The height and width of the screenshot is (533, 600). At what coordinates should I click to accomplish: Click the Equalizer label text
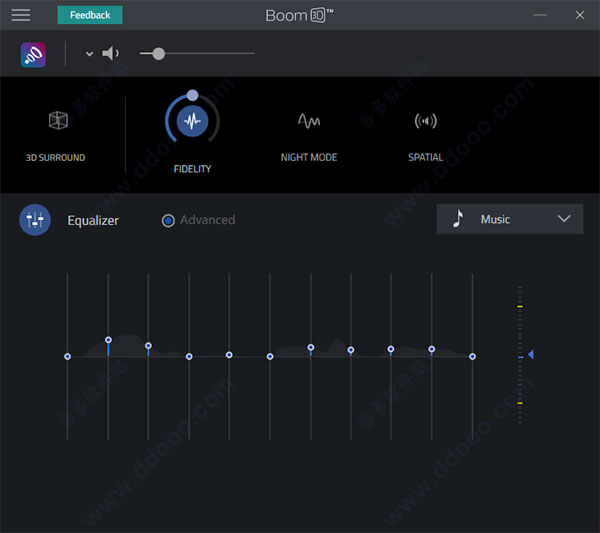click(x=93, y=220)
